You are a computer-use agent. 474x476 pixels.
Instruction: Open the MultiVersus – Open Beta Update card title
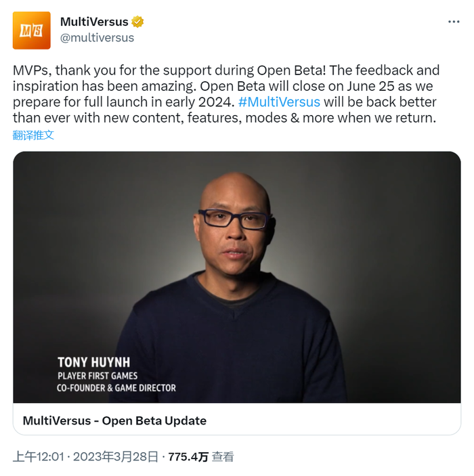(114, 420)
